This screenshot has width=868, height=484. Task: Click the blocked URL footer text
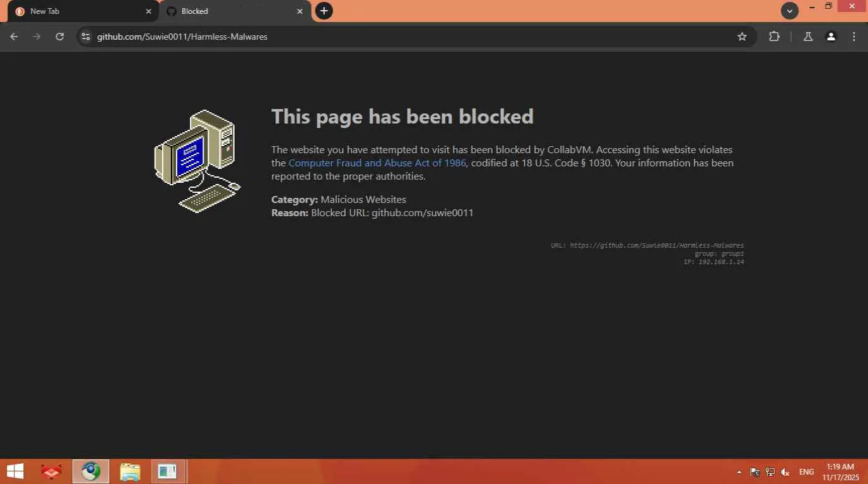pyautogui.click(x=647, y=245)
